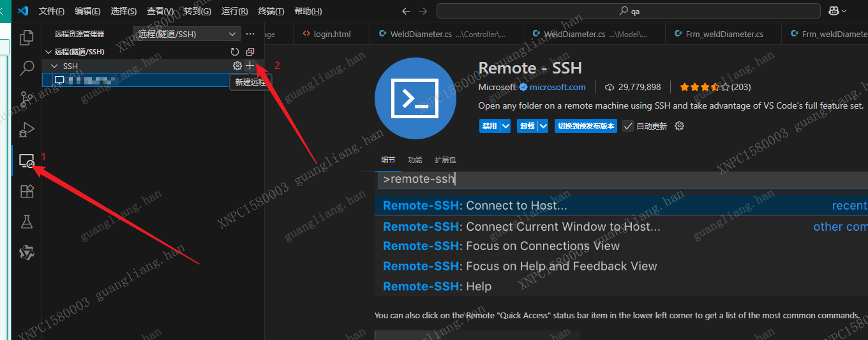This screenshot has width=868, height=340.
Task: Select the 扩展包 extension pack tab
Action: tap(445, 160)
